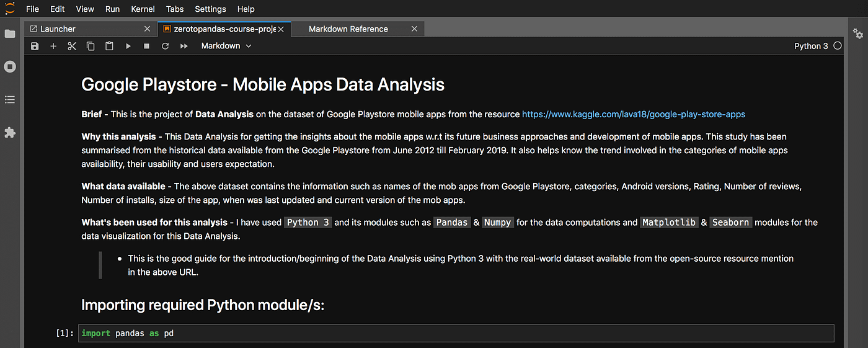Click the inline code 'Pandas'

click(452, 222)
